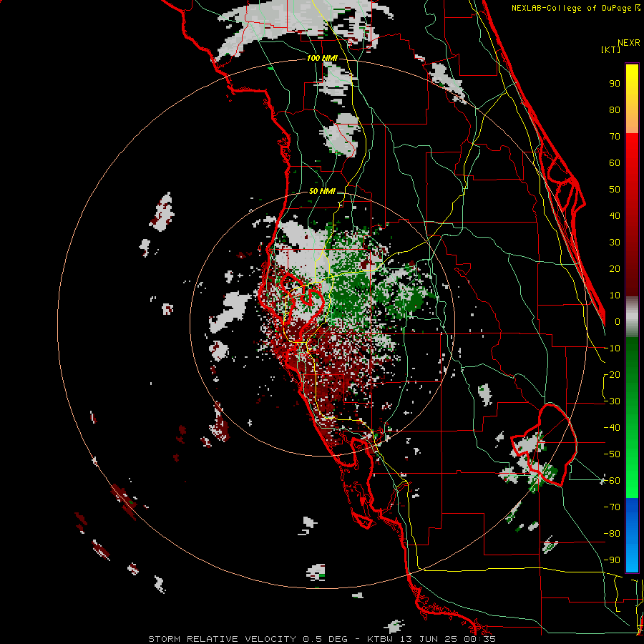This screenshot has width=644, height=644.
Task: Click the positive 10 value on velocity scale
Action: click(x=615, y=296)
